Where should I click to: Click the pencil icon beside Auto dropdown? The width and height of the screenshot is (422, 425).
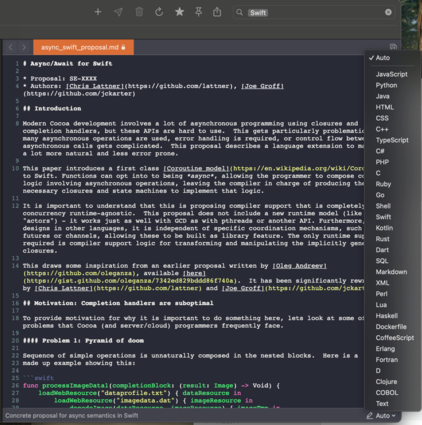pos(370,416)
